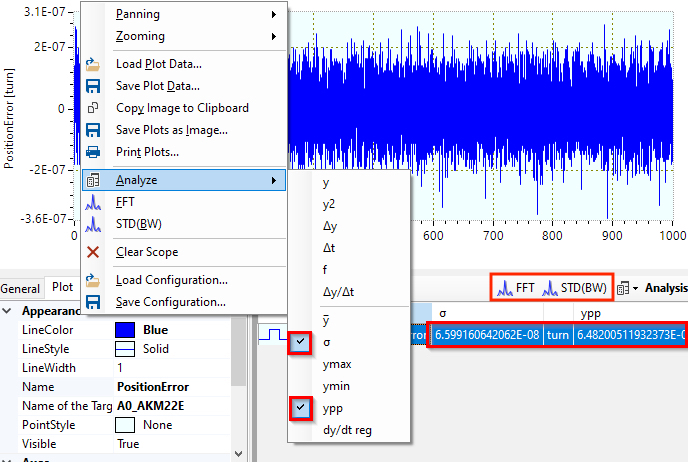Select Save Plots as Image menu entry

click(171, 130)
